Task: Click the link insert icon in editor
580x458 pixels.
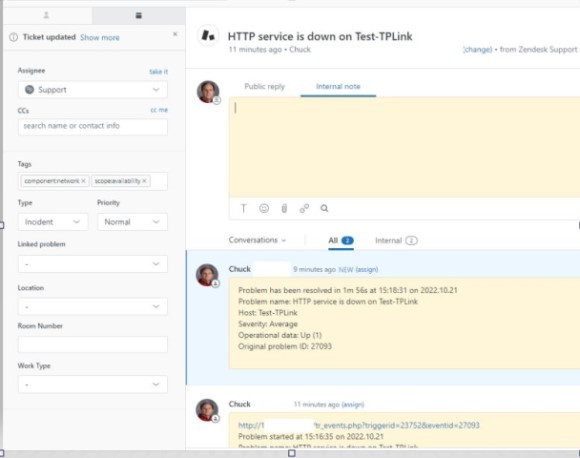Action: pyautogui.click(x=304, y=208)
